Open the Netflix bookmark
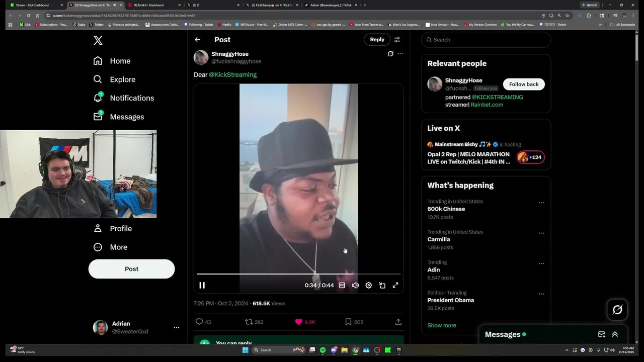Viewport: 644px width, 362px height. tap(224, 25)
